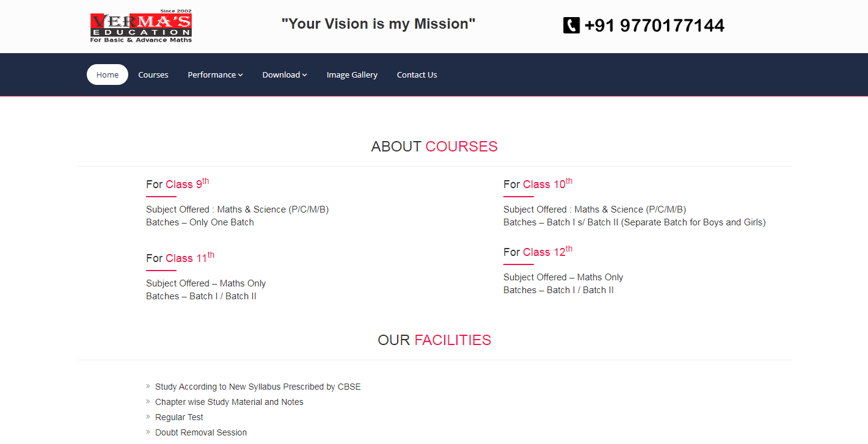The image size is (868, 444).
Task: Click the Verma's Education logo
Action: [141, 27]
